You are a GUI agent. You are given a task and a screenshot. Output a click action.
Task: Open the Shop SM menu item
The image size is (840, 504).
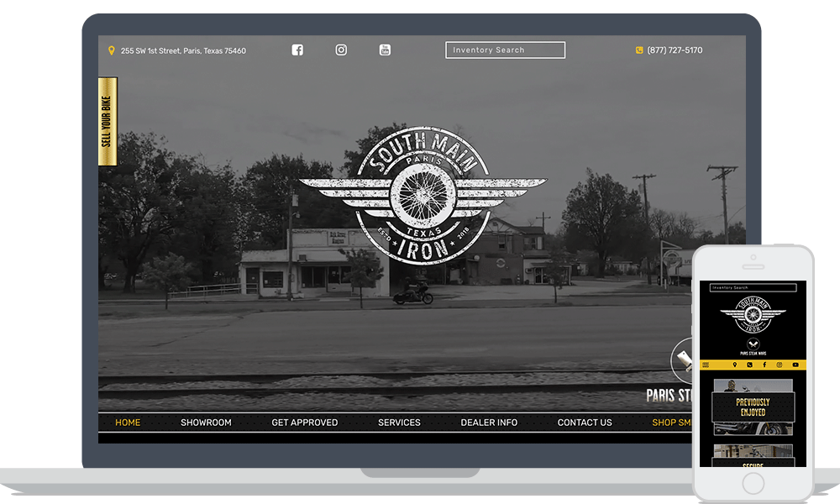click(x=672, y=423)
